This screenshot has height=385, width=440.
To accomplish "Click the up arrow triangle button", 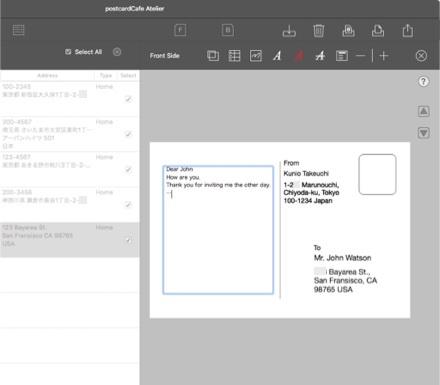I will point(423,111).
